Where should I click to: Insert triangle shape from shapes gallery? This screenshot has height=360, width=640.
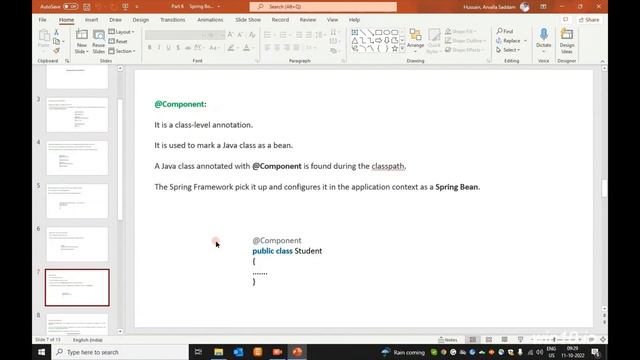point(355,41)
